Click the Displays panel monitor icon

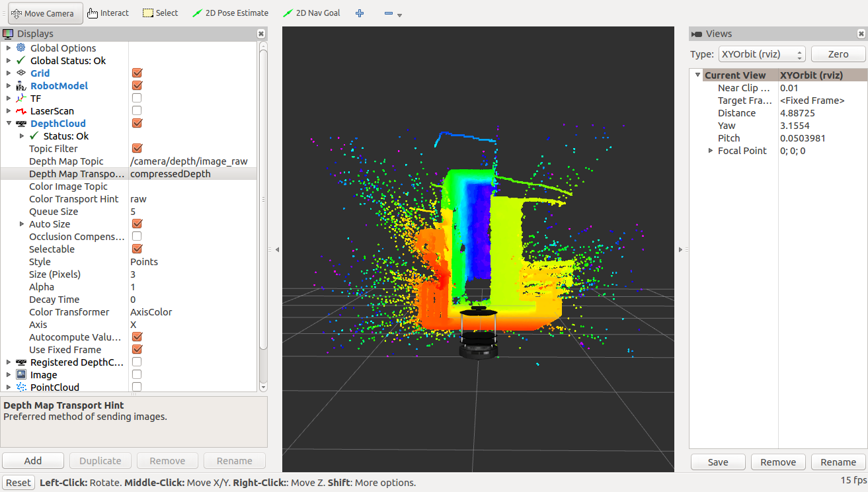coord(8,34)
